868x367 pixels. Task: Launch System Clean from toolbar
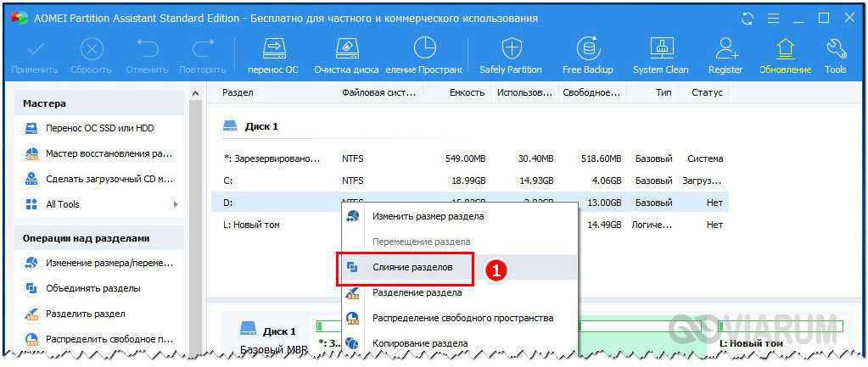pos(660,49)
